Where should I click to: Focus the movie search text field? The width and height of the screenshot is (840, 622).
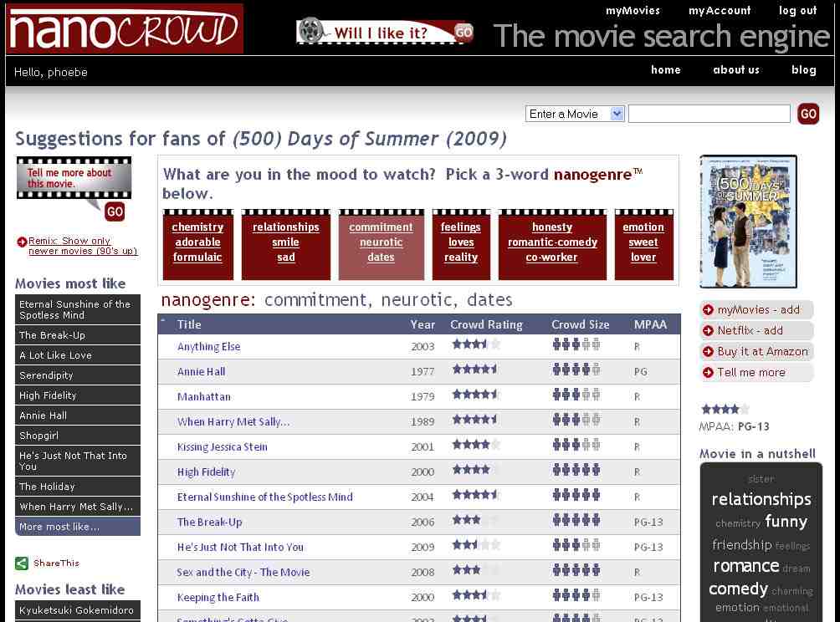[x=709, y=114]
